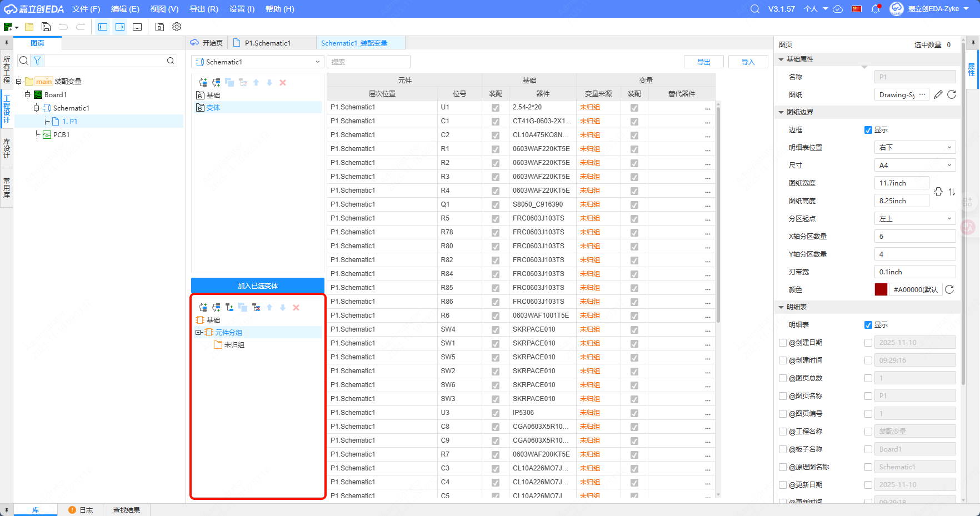Click the 加入已选变体 button
The width and height of the screenshot is (980, 516).
coord(258,285)
